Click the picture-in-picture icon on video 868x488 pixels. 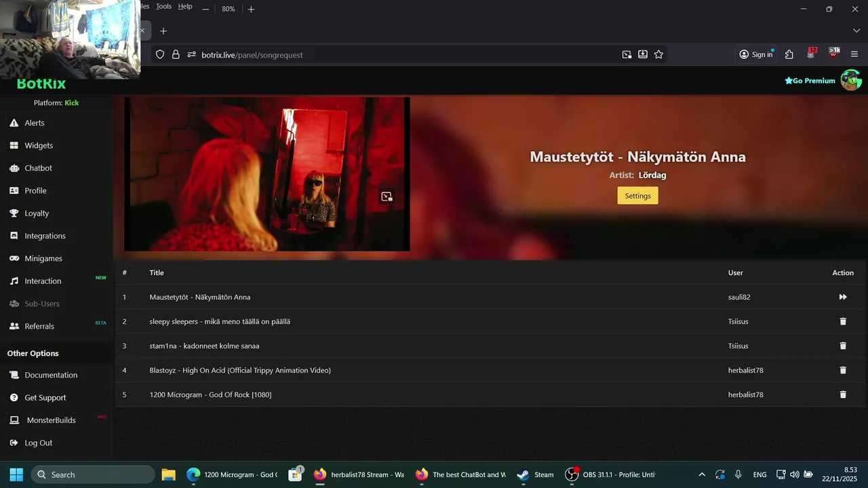(387, 197)
